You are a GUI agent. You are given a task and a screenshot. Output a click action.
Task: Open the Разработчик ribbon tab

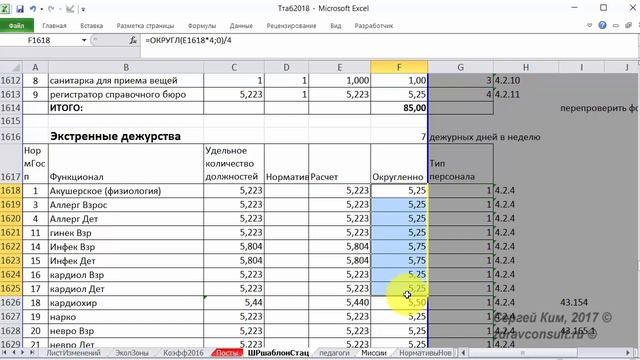tap(373, 26)
